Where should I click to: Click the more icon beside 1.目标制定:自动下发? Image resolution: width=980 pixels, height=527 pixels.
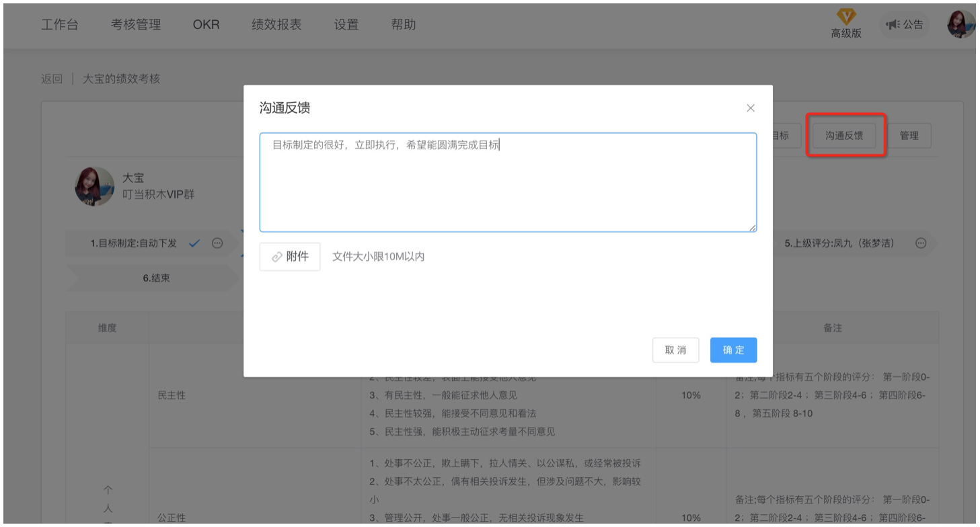coord(217,243)
